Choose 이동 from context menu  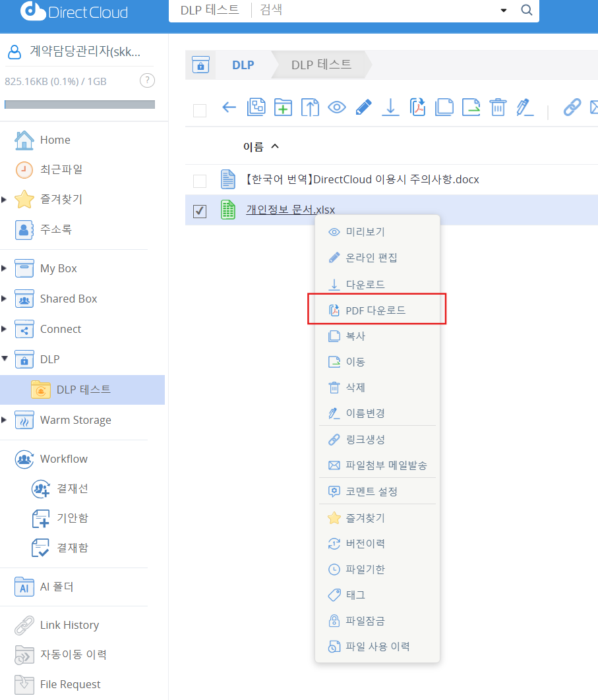click(x=377, y=362)
